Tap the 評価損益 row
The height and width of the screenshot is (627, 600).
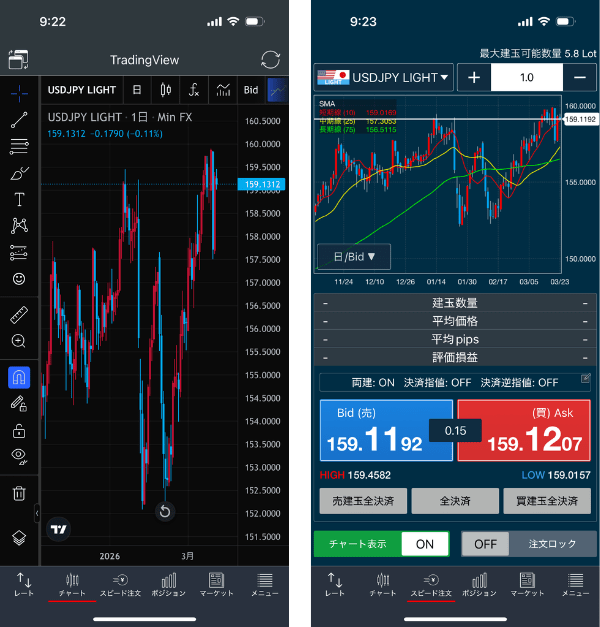455,357
